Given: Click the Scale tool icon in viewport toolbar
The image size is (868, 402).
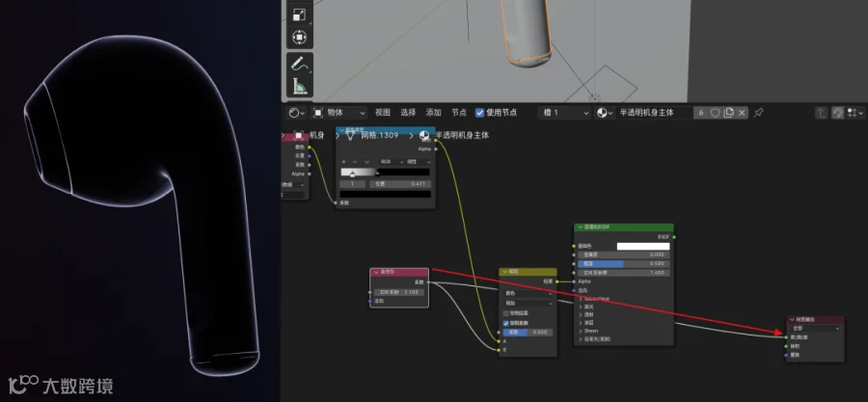Looking at the screenshot, I should (x=300, y=14).
